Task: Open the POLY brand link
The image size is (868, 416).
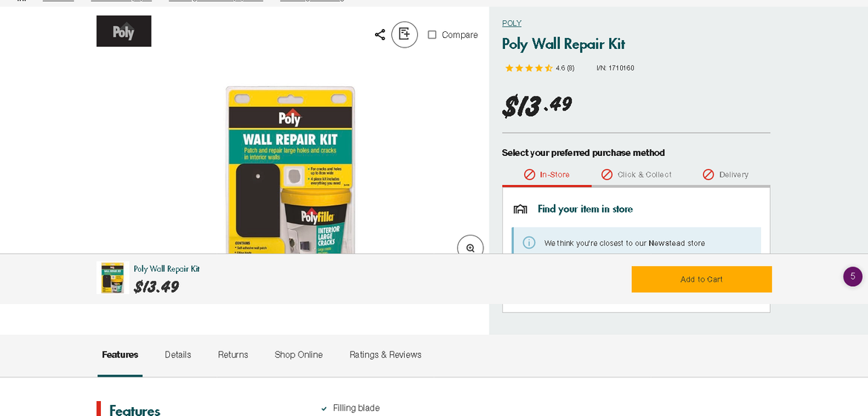Action: click(512, 23)
